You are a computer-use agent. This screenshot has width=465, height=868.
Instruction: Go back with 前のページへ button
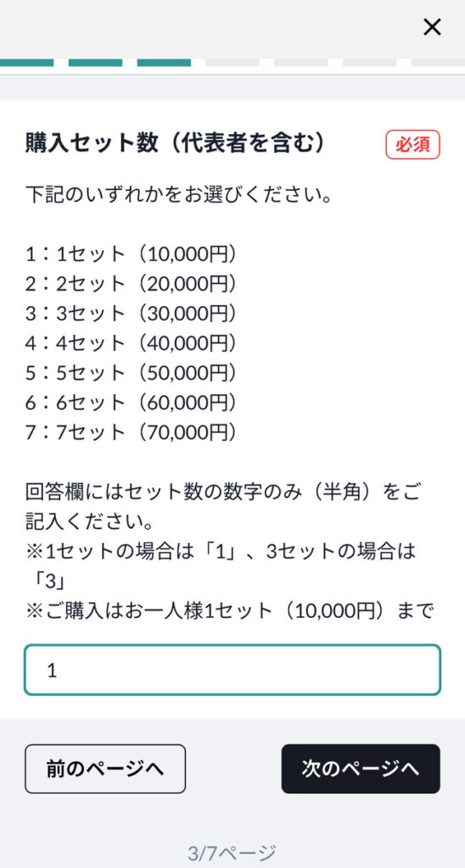point(105,769)
